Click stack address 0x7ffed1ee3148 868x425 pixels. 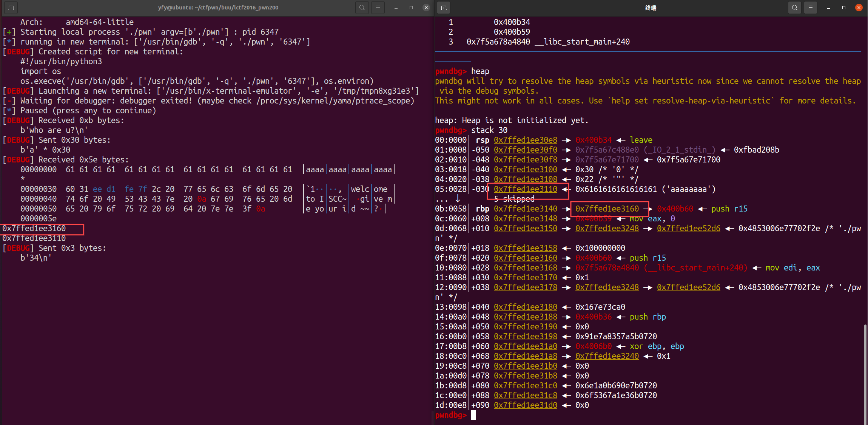click(526, 219)
